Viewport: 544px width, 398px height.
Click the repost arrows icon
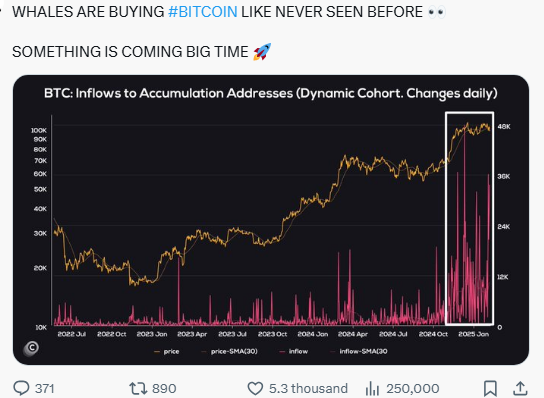click(x=138, y=388)
